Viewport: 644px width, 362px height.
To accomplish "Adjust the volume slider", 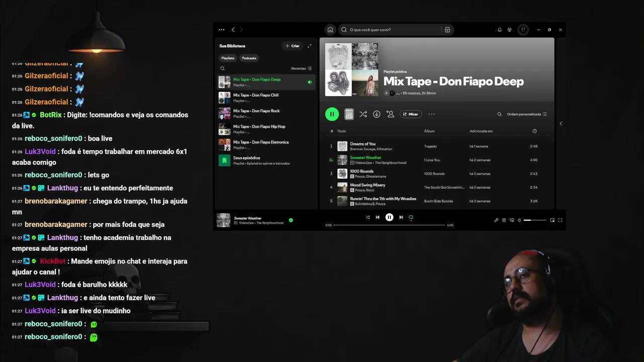I will click(535, 220).
